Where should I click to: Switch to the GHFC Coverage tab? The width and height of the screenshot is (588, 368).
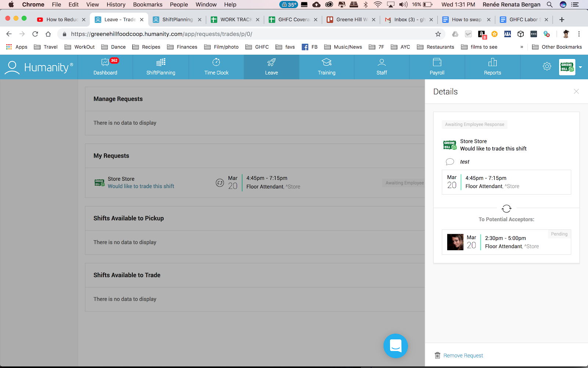click(293, 20)
